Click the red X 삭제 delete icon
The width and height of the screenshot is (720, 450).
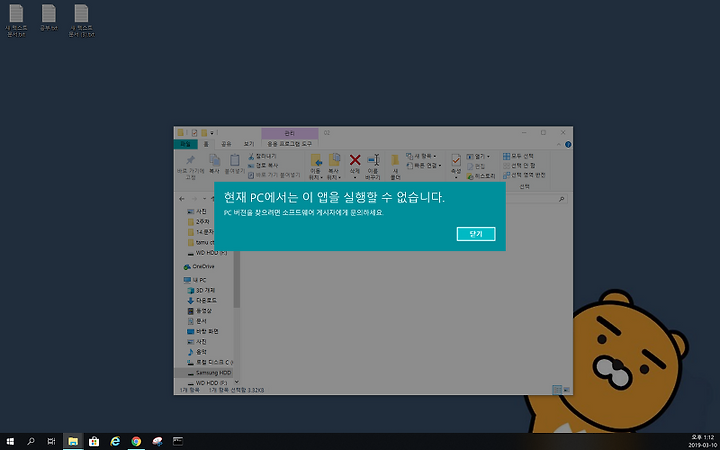click(x=355, y=160)
